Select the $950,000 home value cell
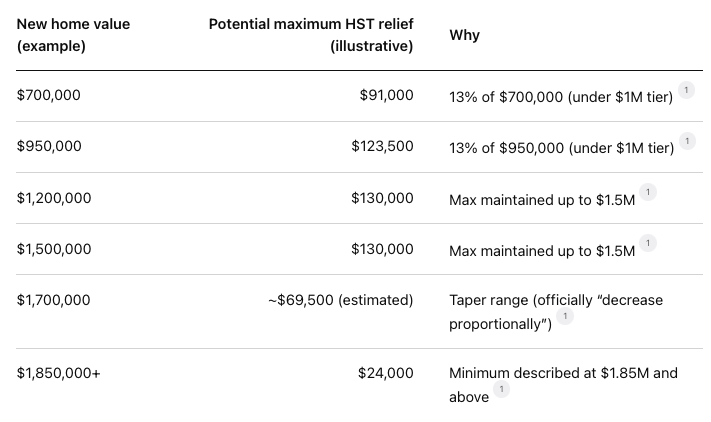711x422 pixels. 49,146
